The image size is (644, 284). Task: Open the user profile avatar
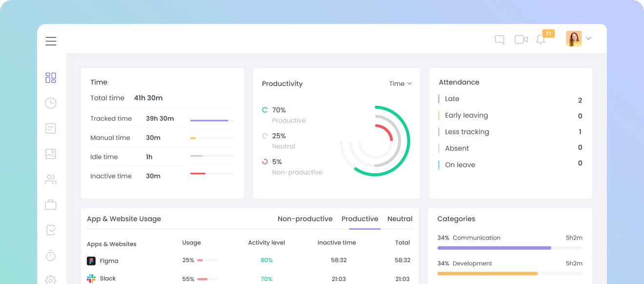coord(574,39)
